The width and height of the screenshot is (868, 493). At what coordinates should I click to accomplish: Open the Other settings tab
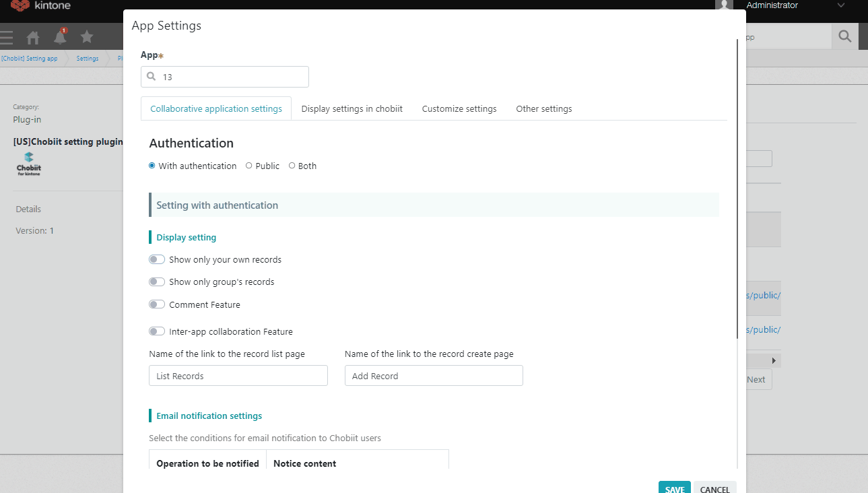(x=544, y=108)
